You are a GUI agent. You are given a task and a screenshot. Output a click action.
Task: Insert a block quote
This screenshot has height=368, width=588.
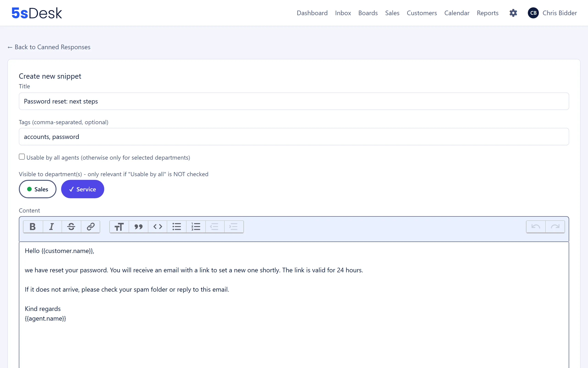138,227
